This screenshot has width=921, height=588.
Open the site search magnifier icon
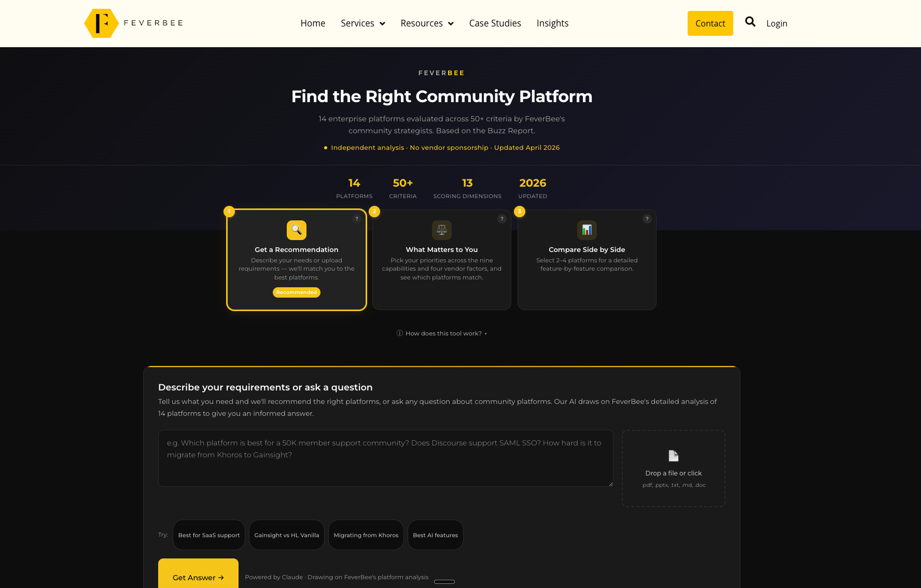point(750,22)
